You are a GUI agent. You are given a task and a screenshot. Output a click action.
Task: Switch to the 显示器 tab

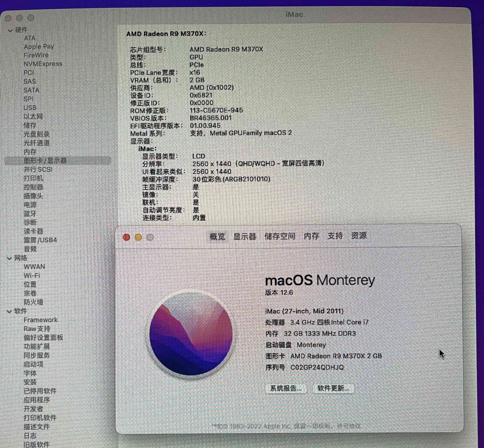tap(244, 236)
